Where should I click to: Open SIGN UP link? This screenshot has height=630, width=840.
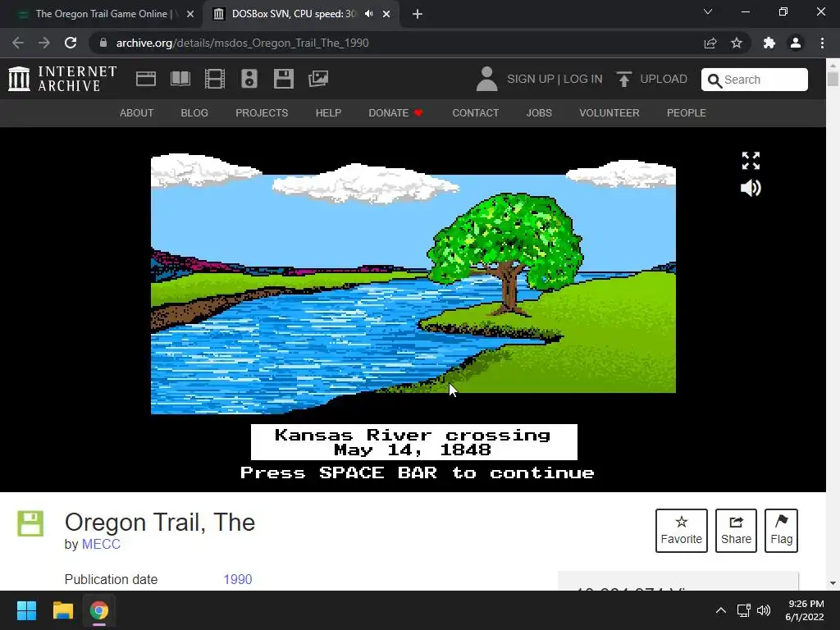click(531, 79)
